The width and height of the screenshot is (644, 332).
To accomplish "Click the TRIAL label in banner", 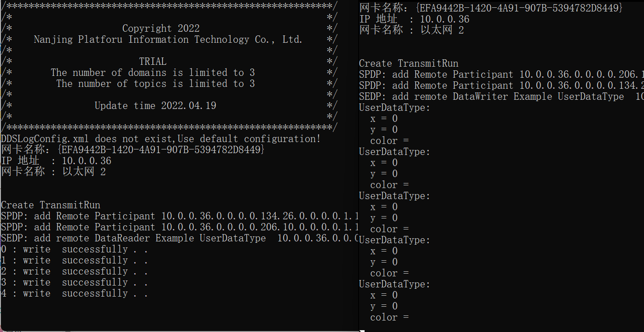I will [153, 62].
